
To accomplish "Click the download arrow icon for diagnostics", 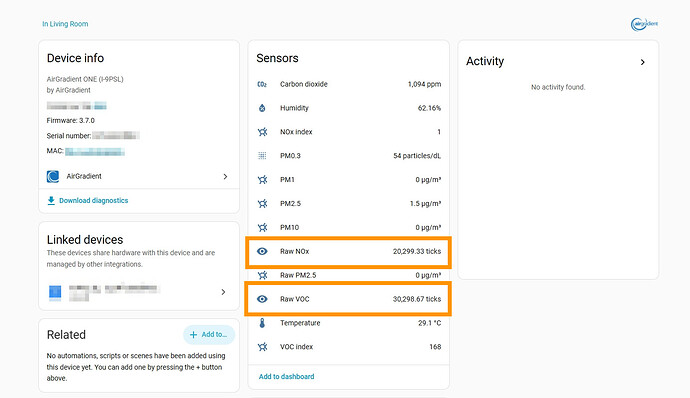I will pyautogui.click(x=51, y=201).
